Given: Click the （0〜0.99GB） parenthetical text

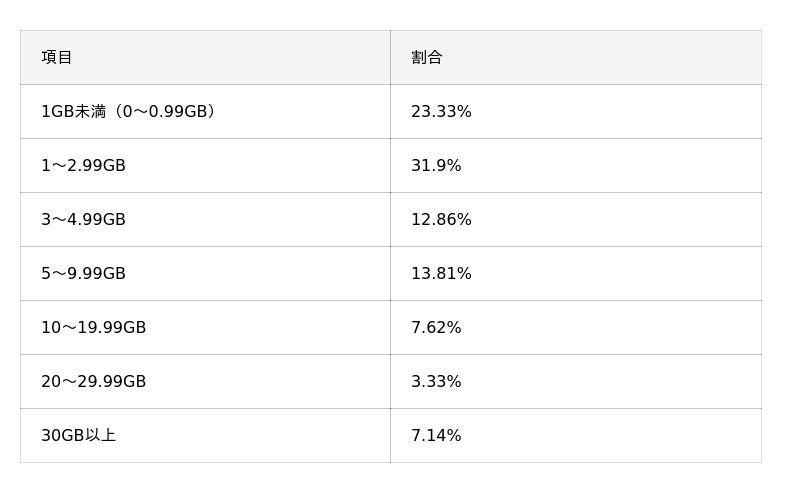Looking at the screenshot, I should (165, 112).
